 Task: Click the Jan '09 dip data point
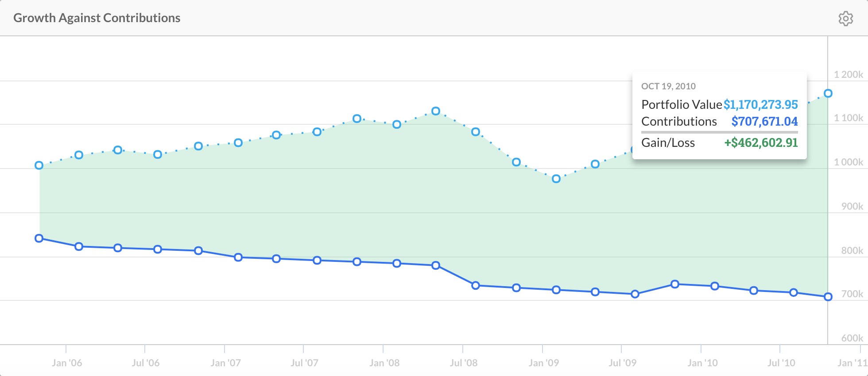tap(556, 179)
